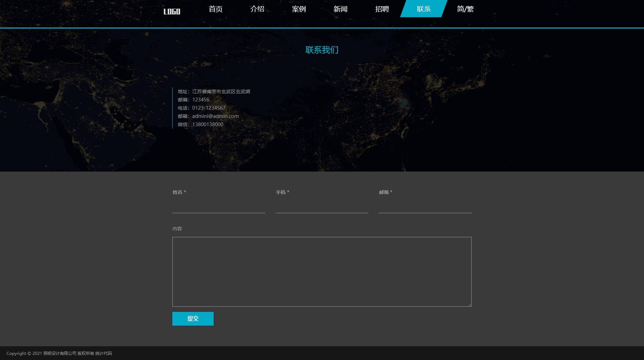
Task: Go to the 首页 home page
Action: (216, 9)
